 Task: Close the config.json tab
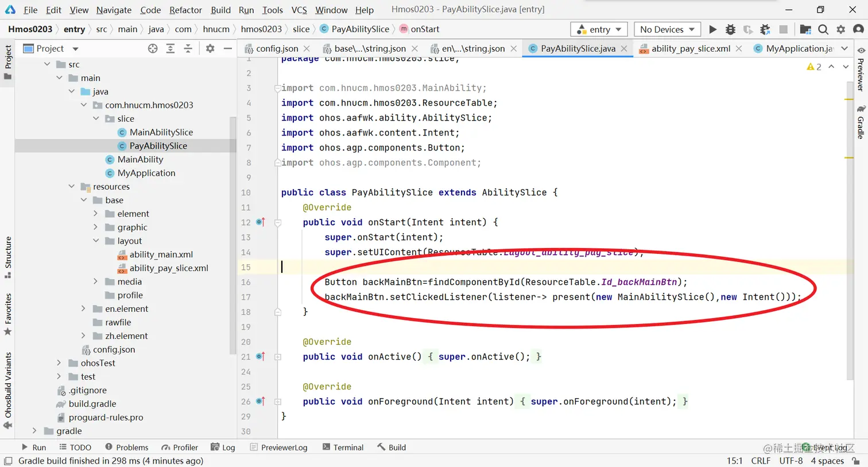pos(307,49)
